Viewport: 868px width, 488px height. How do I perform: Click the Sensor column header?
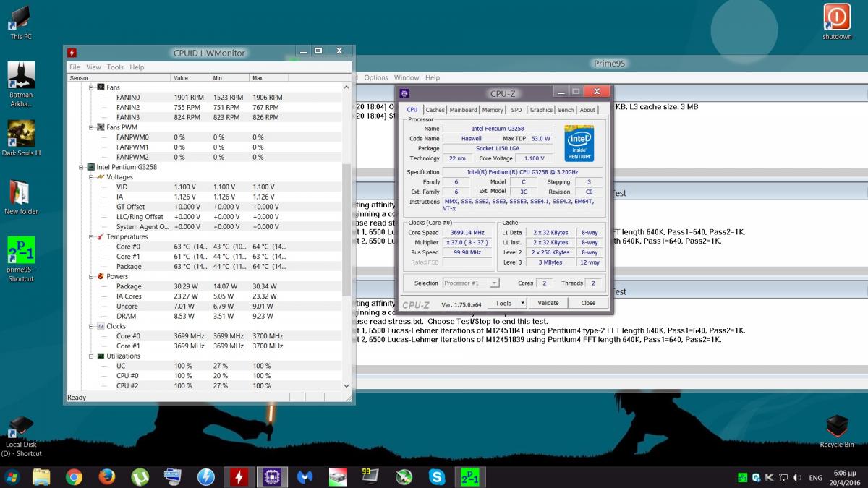click(119, 77)
